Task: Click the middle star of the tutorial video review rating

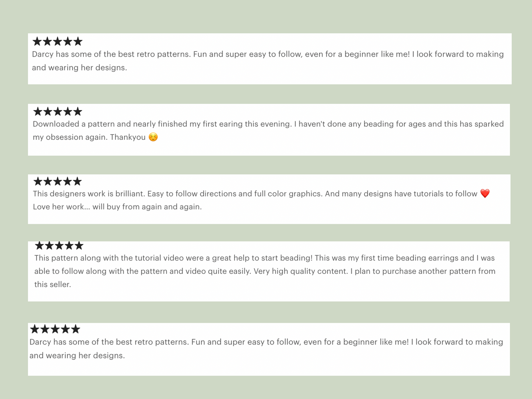Action: pos(59,246)
